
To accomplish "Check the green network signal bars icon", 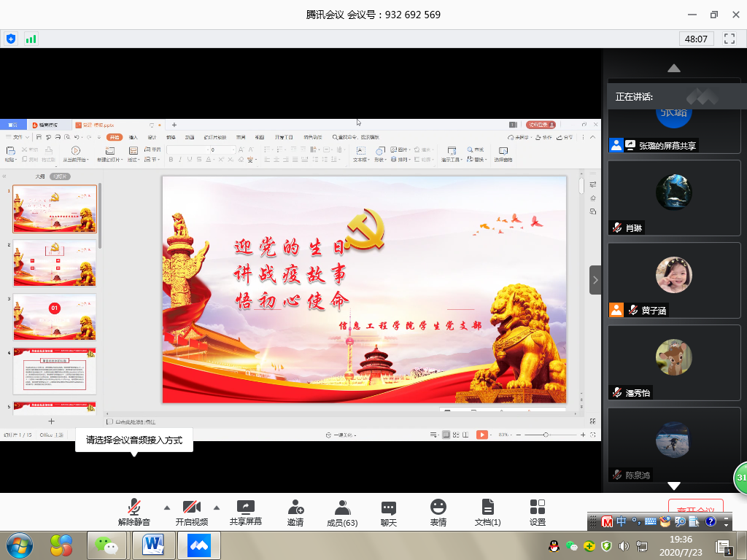I will pyautogui.click(x=31, y=39).
